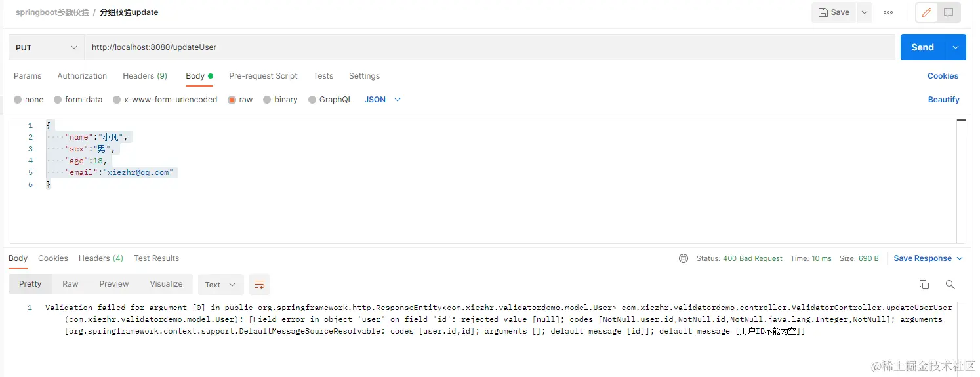Click the request URL input field
Viewport: 980px width, 377px height.
click(489, 47)
